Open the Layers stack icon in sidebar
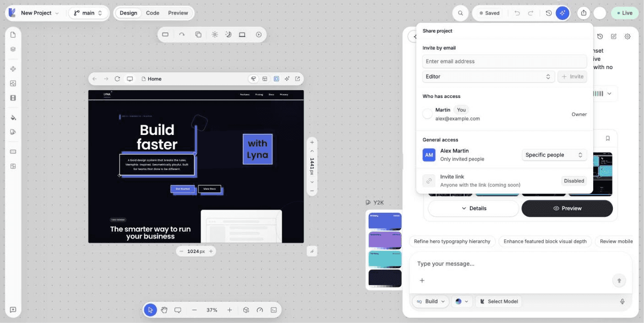This screenshot has width=644, height=323. [13, 49]
